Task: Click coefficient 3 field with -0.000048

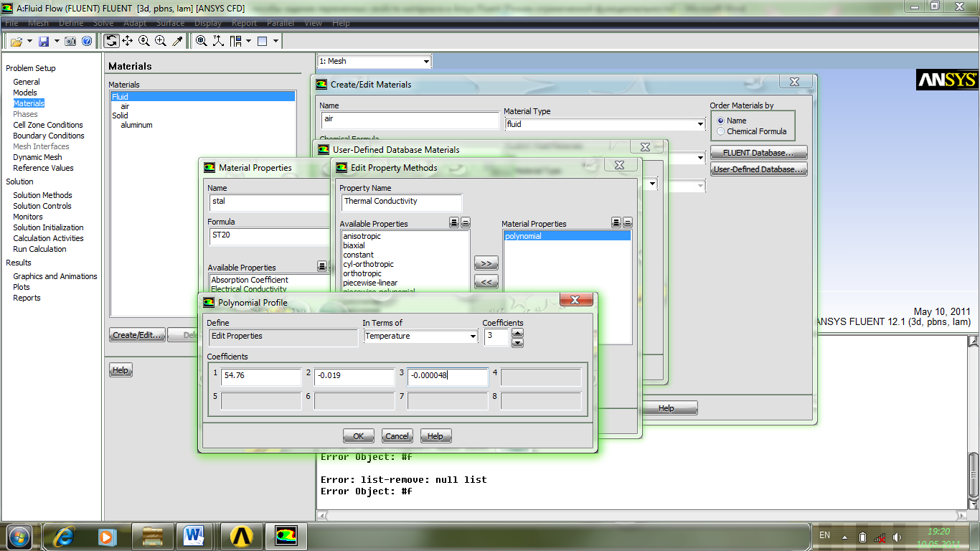Action: coord(448,375)
